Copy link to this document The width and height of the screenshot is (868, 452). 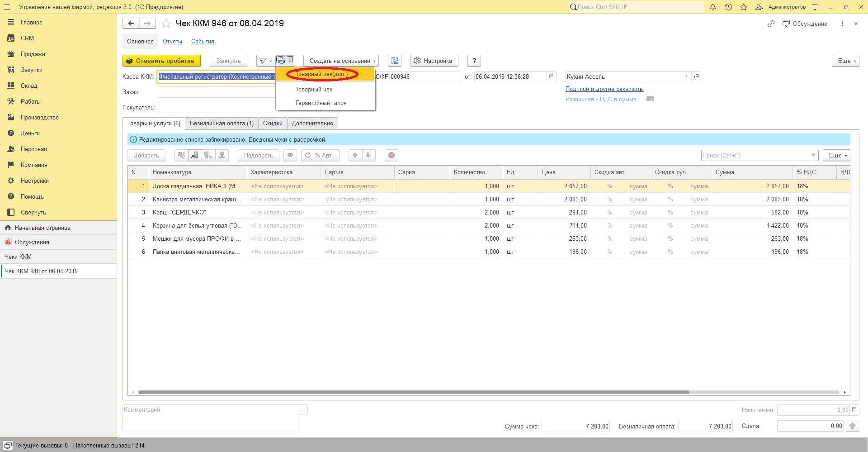[x=771, y=24]
